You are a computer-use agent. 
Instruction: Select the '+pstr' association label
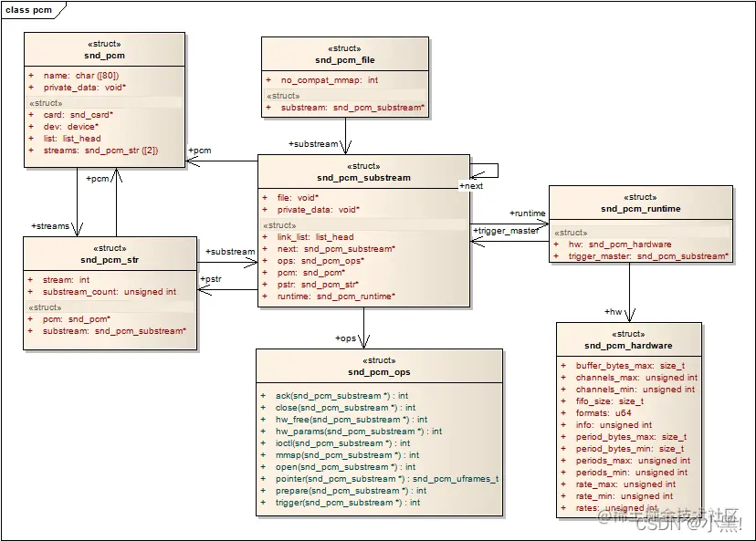(x=211, y=279)
